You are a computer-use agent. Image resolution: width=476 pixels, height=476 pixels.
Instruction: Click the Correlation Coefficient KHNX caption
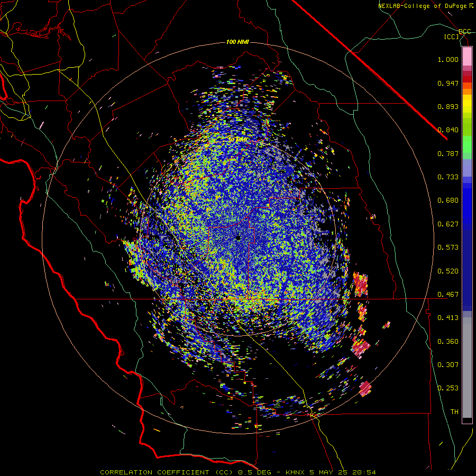[x=238, y=472]
